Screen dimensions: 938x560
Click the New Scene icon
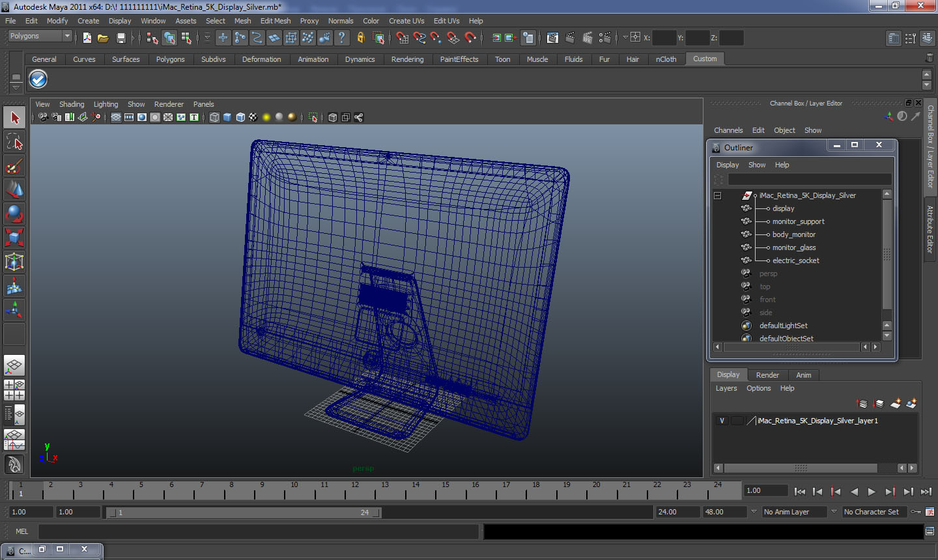click(87, 38)
